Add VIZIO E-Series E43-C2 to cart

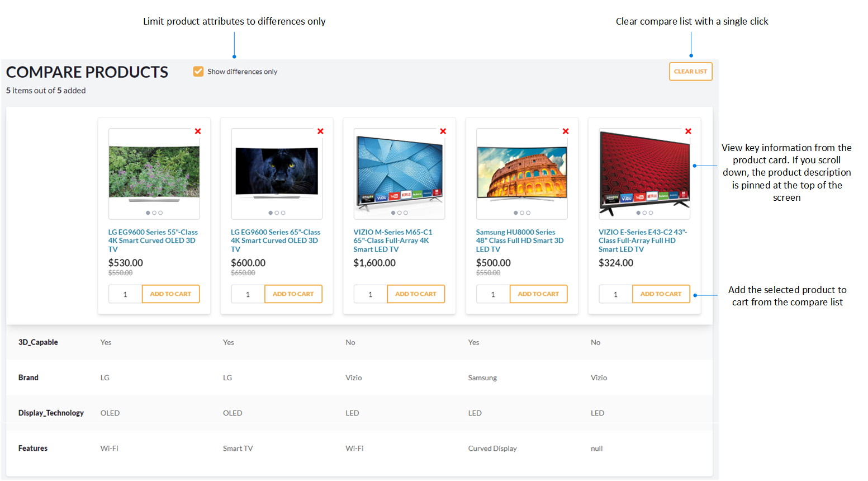(x=661, y=294)
